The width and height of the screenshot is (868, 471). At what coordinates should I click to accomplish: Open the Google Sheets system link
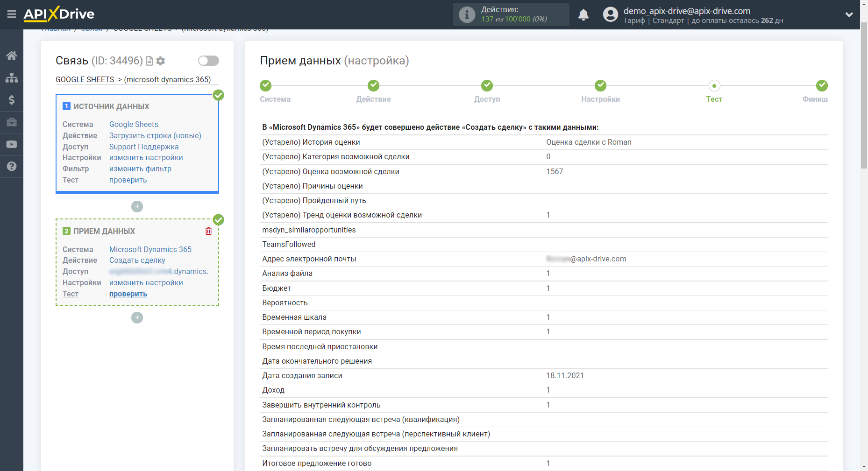[x=134, y=124]
